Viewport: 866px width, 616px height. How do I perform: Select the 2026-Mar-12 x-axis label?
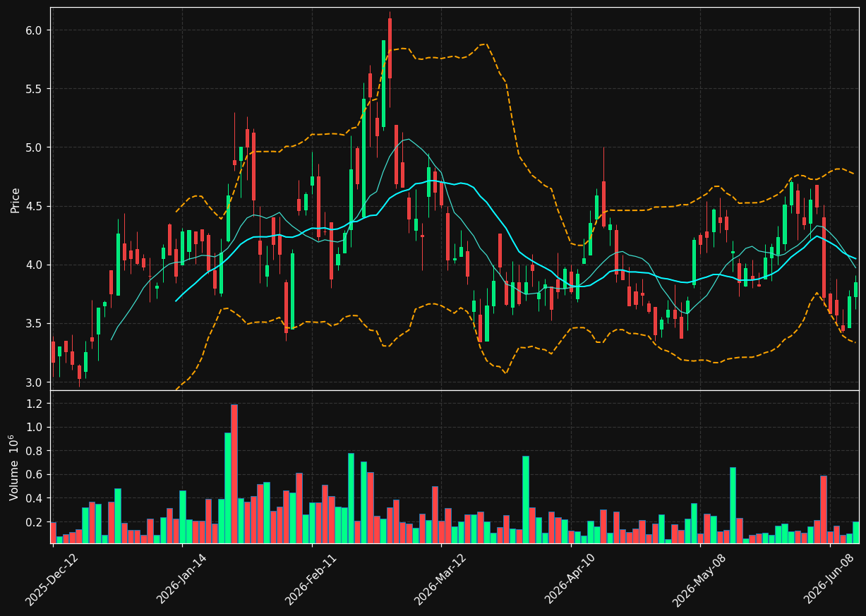(x=440, y=580)
